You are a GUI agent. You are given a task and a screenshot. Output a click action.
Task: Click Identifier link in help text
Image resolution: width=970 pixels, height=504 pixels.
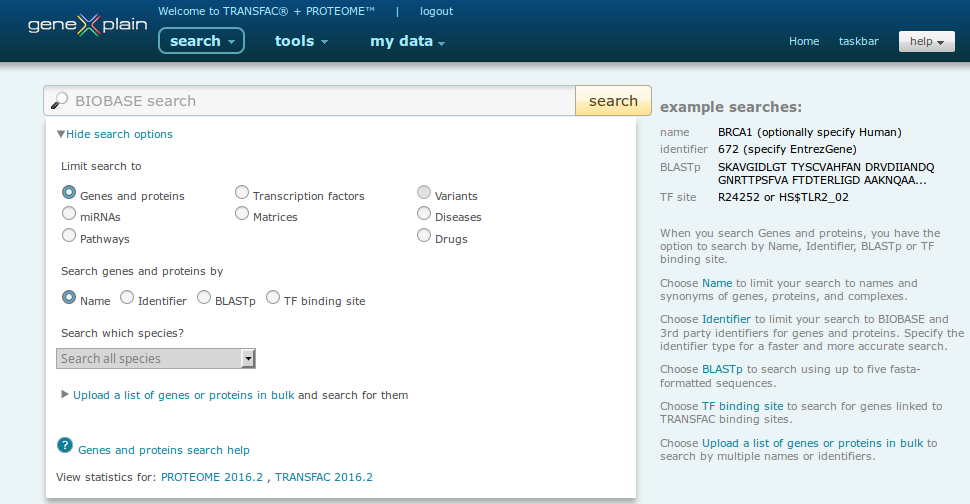click(726, 319)
